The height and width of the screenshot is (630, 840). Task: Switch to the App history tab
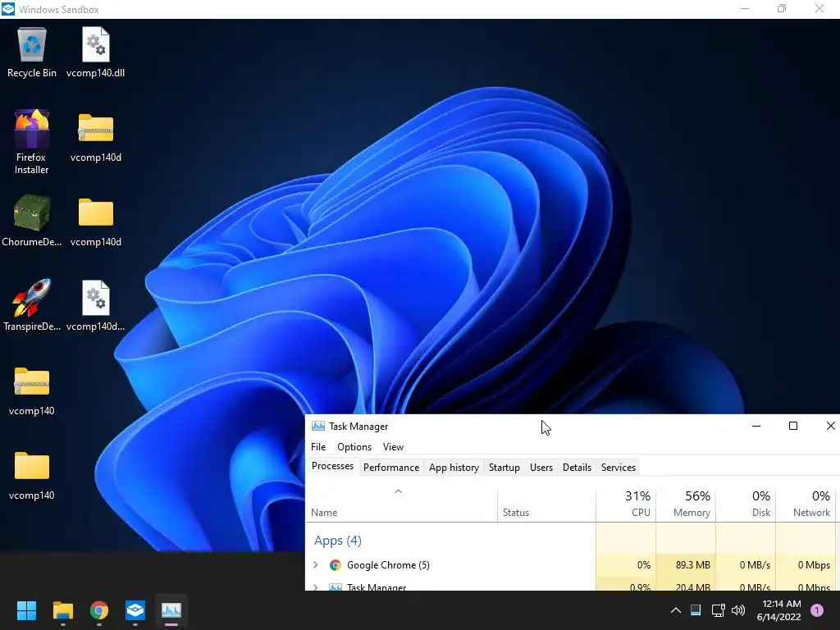(454, 467)
